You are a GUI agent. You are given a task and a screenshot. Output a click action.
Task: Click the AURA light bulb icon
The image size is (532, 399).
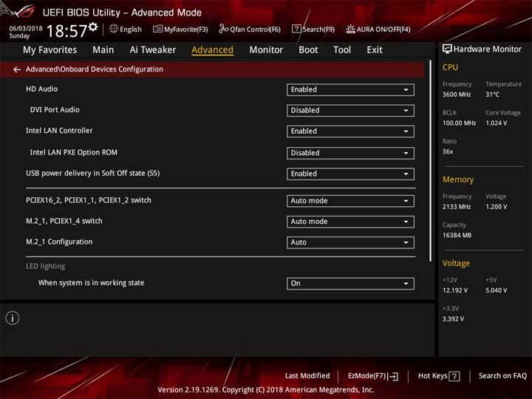click(350, 29)
